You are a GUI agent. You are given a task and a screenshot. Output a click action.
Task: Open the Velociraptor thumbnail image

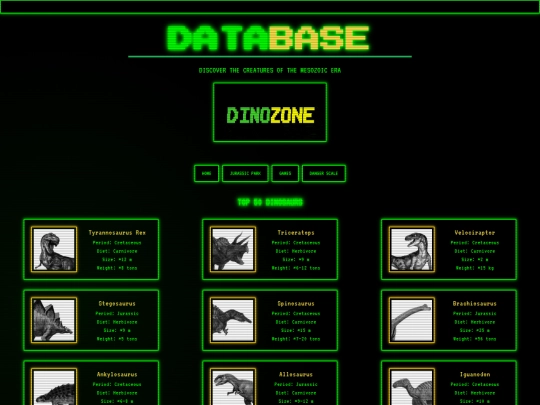coord(412,249)
